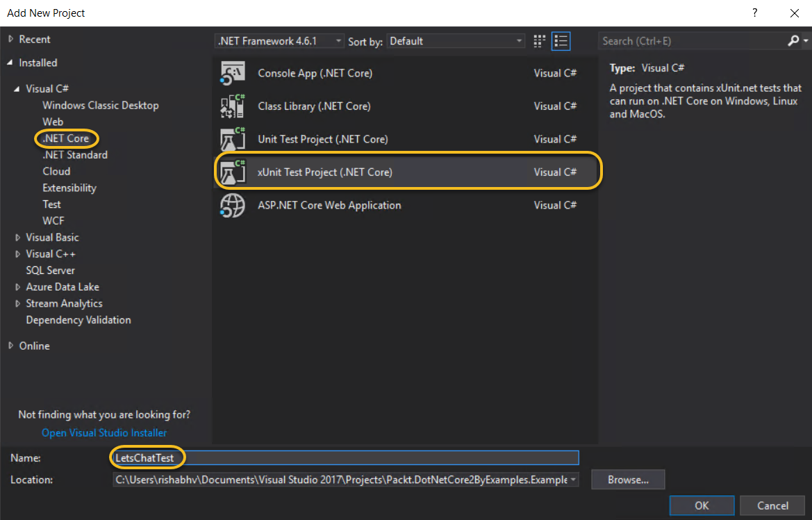The width and height of the screenshot is (812, 520).
Task: Open the Sort by Default dropdown
Action: click(456, 41)
